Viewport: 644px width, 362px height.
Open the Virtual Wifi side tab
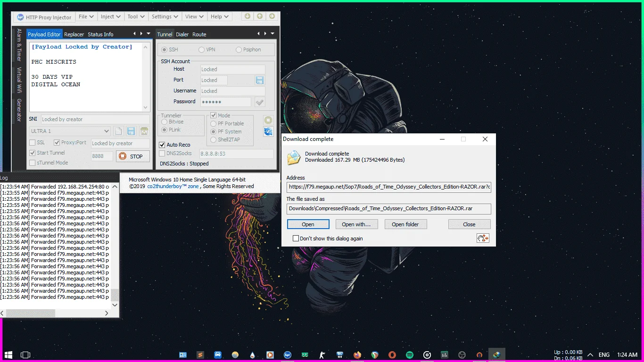(x=19, y=80)
